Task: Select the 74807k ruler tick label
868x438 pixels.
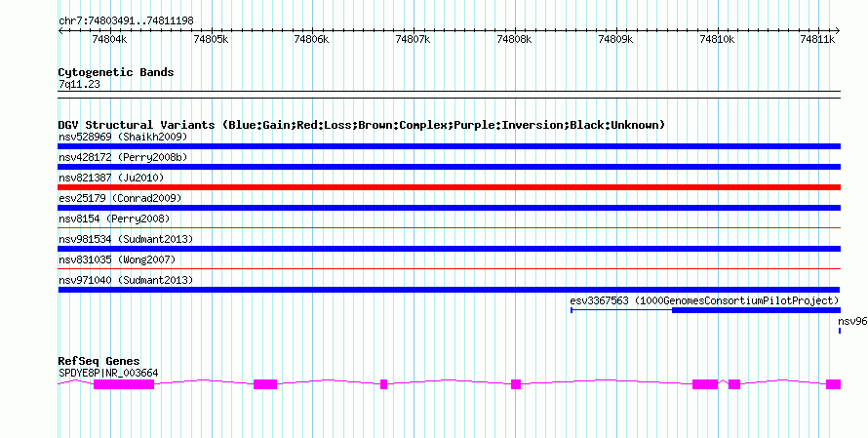Action: pos(413,40)
